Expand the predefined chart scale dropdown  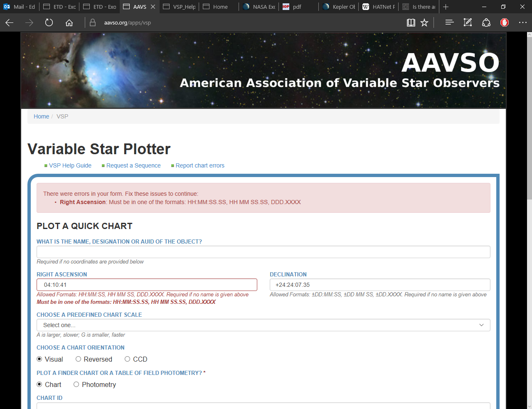point(263,325)
